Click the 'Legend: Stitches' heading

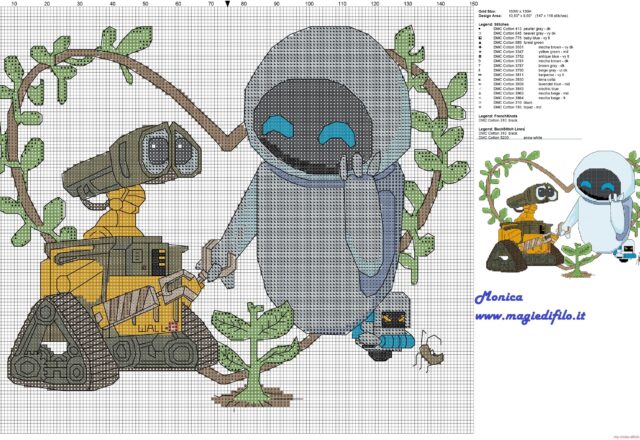[493, 24]
